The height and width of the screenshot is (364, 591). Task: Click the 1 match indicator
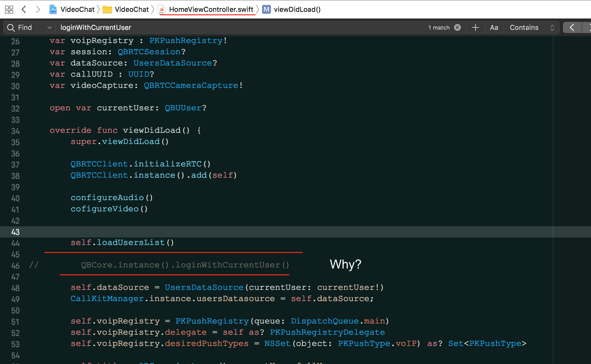click(x=439, y=27)
